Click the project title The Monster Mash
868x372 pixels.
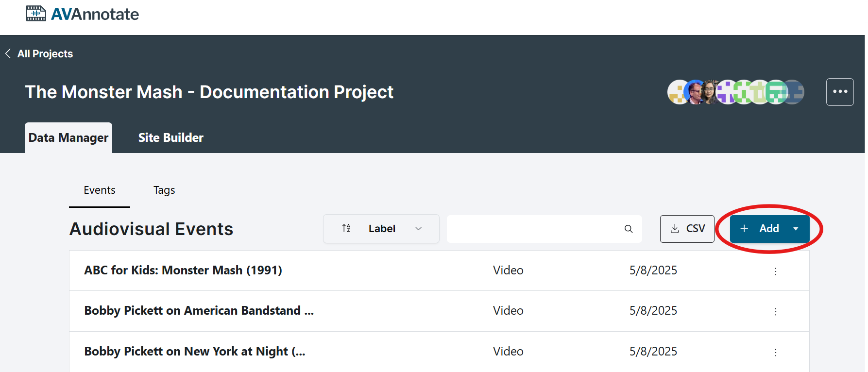point(209,92)
